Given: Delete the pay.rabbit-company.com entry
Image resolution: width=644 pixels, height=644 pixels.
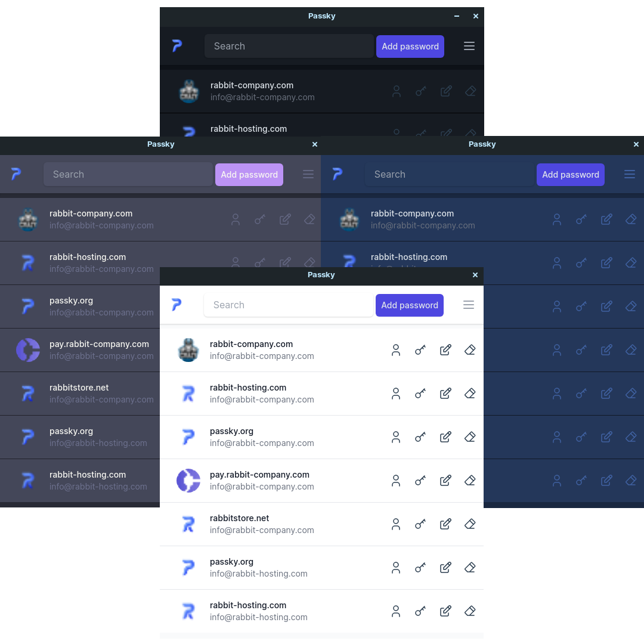Looking at the screenshot, I should tap(469, 480).
